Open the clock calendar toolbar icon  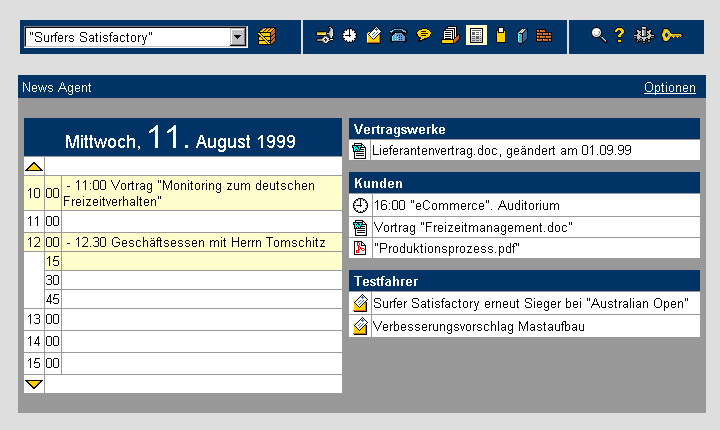(x=349, y=35)
